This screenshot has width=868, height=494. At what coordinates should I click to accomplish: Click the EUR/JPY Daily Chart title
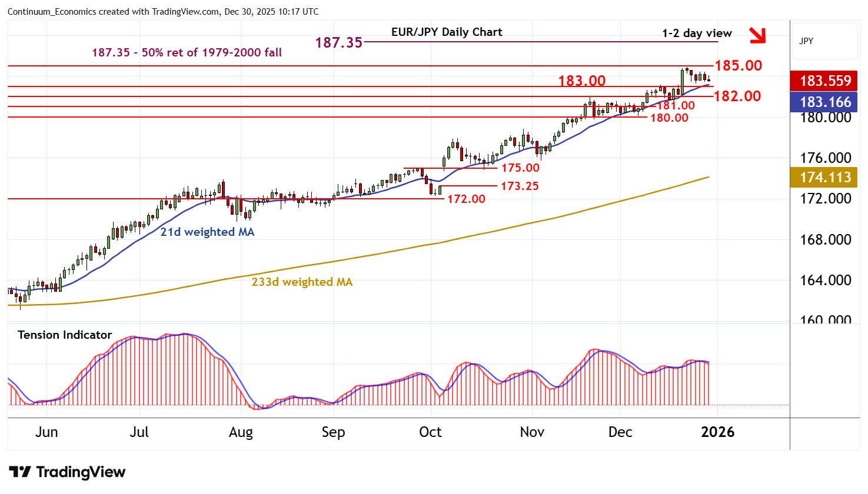[447, 32]
